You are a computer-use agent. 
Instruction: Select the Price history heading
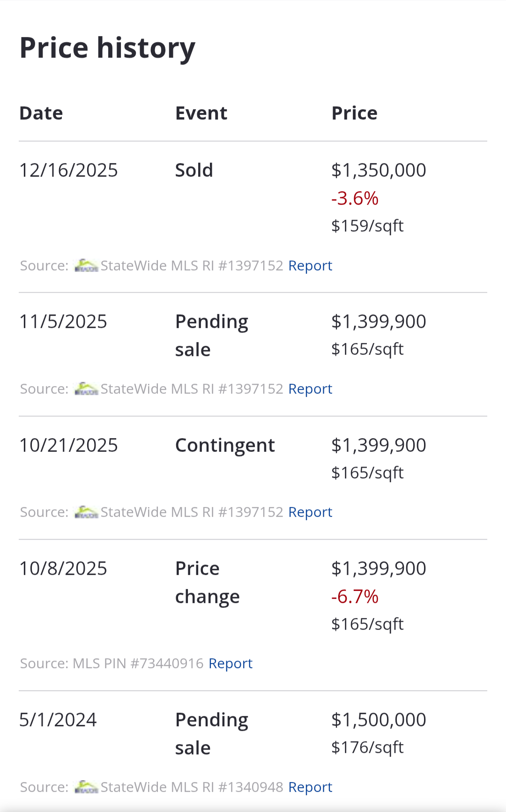(x=107, y=48)
